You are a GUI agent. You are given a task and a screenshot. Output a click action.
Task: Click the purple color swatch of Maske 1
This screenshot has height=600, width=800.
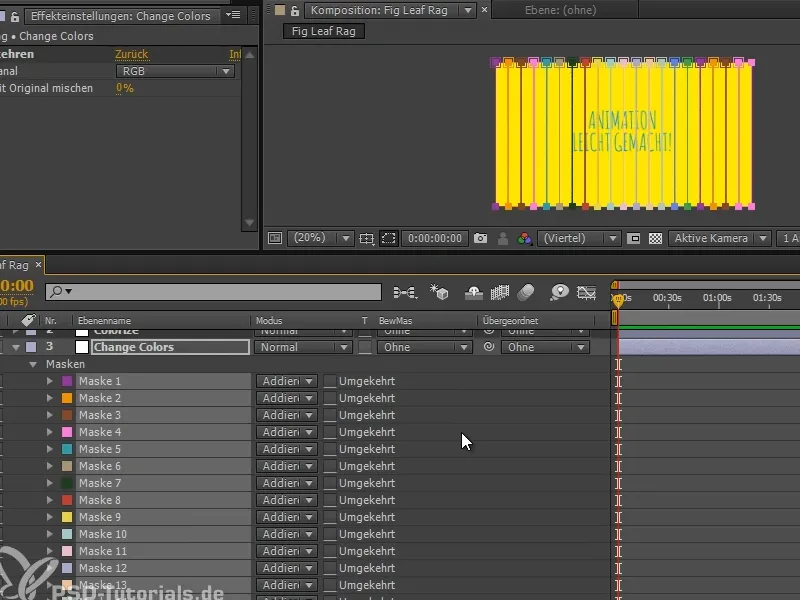pos(67,381)
